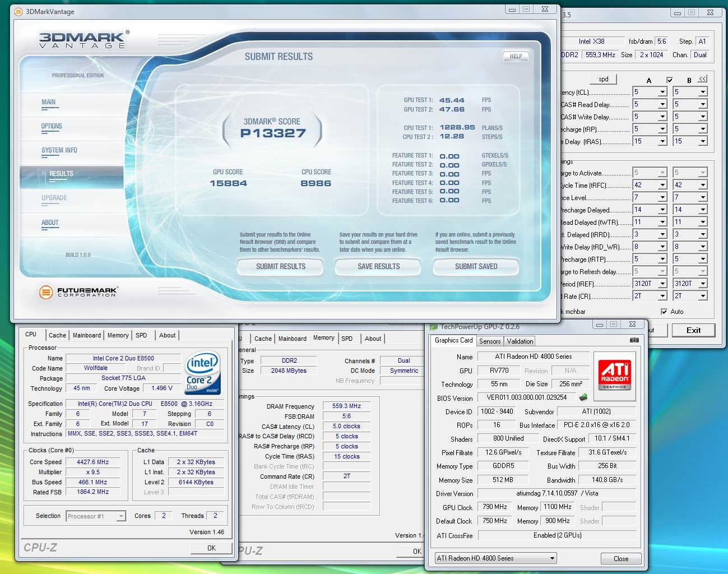The width and height of the screenshot is (728, 574).
Task: Click the ATI Radeon logo in GPU-Z
Action: [x=614, y=376]
